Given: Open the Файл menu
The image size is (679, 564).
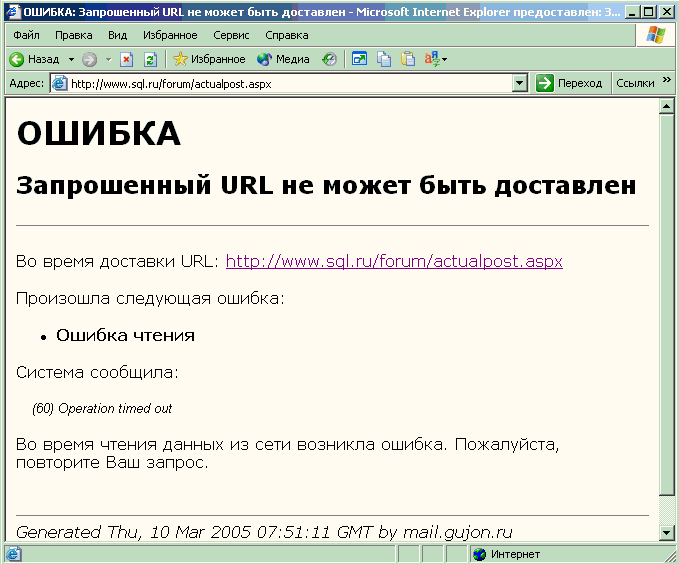Looking at the screenshot, I should [x=26, y=35].
